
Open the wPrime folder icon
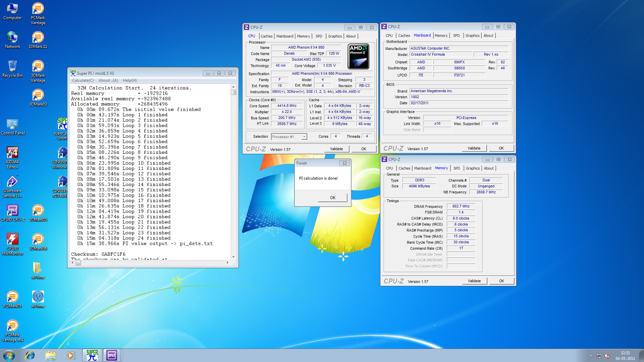click(x=38, y=271)
